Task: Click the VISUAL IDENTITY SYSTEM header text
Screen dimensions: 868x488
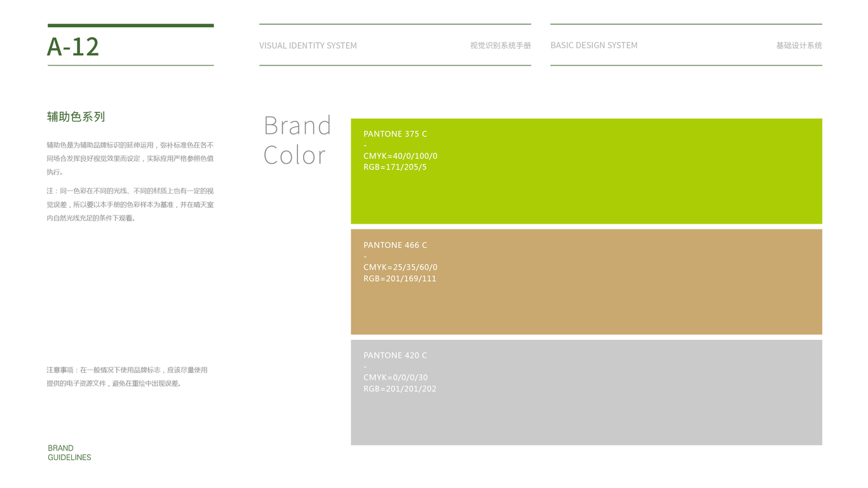Action: pyautogui.click(x=308, y=46)
